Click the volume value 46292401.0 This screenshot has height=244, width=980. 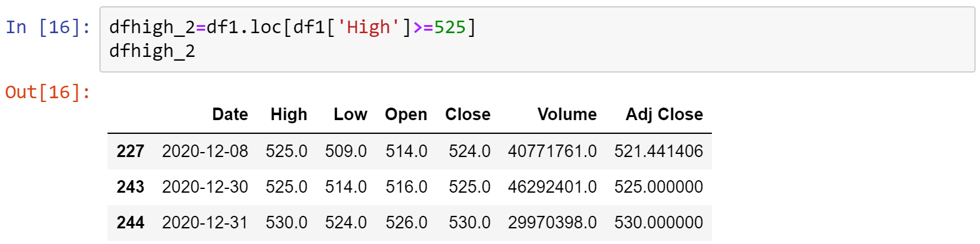point(552,186)
